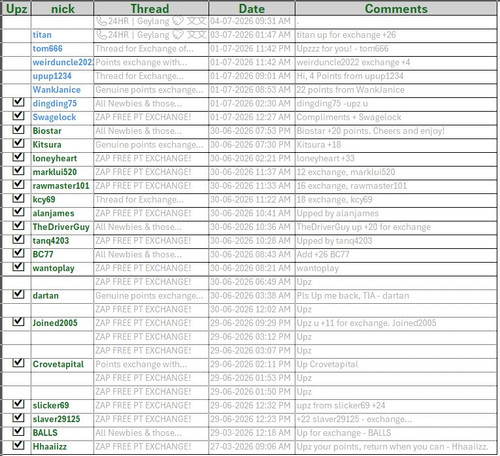Select the Crovetapital nick cell
The width and height of the screenshot is (500, 456).
tap(63, 364)
